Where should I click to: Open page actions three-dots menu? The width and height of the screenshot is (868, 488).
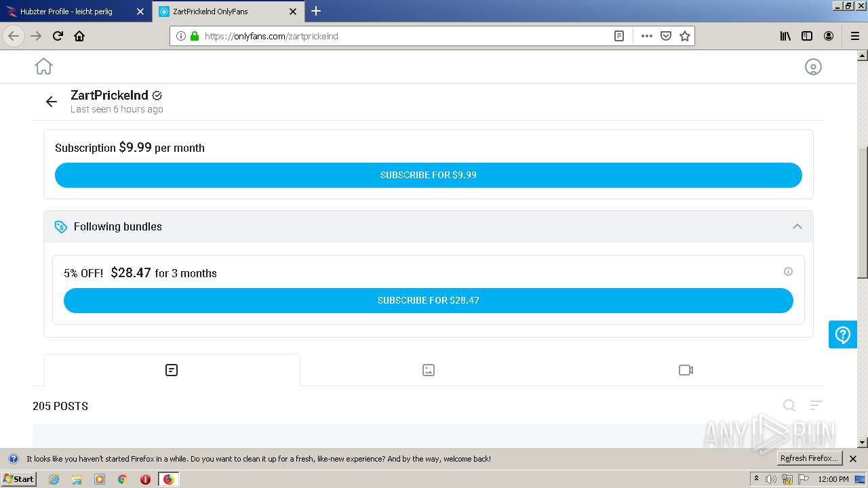pos(647,36)
